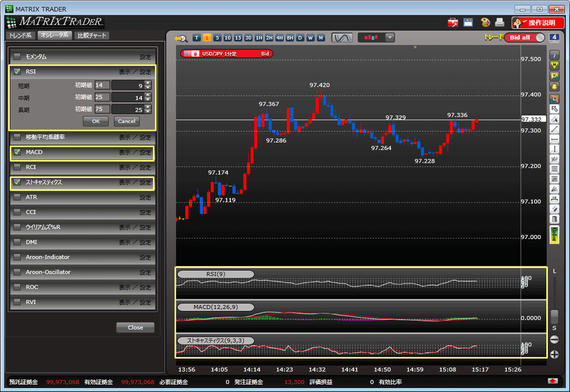Click the MACD(12,26,9) panel label

pos(216,307)
